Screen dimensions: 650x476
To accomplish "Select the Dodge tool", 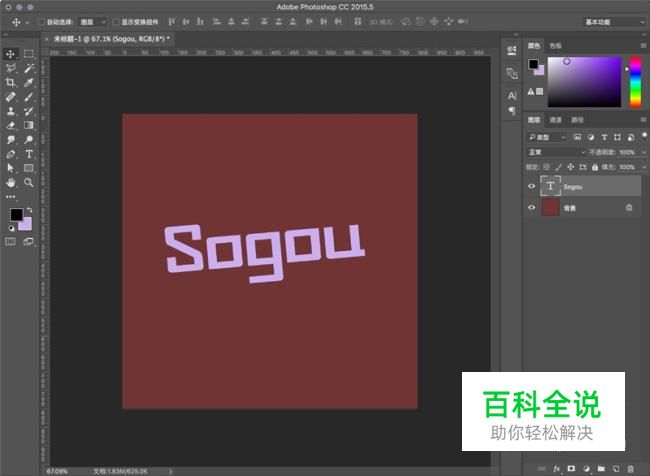I will pyautogui.click(x=29, y=140).
